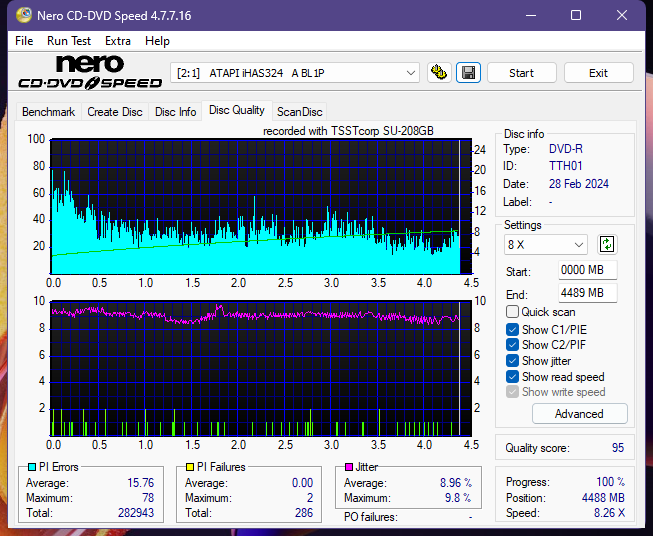
Task: Select the Disc Quality tab
Action: point(237,110)
